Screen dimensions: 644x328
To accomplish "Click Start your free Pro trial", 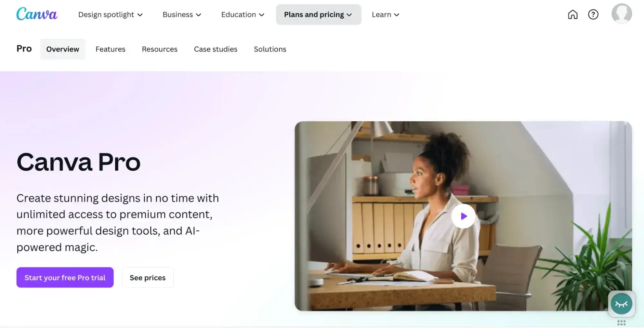I will pyautogui.click(x=65, y=277).
